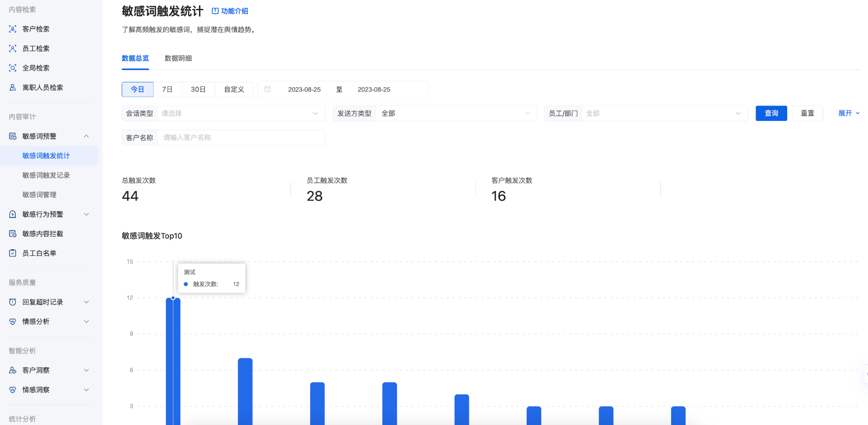The height and width of the screenshot is (425, 868).
Task: Click the 客户洞察 people icon
Action: (x=13, y=370)
